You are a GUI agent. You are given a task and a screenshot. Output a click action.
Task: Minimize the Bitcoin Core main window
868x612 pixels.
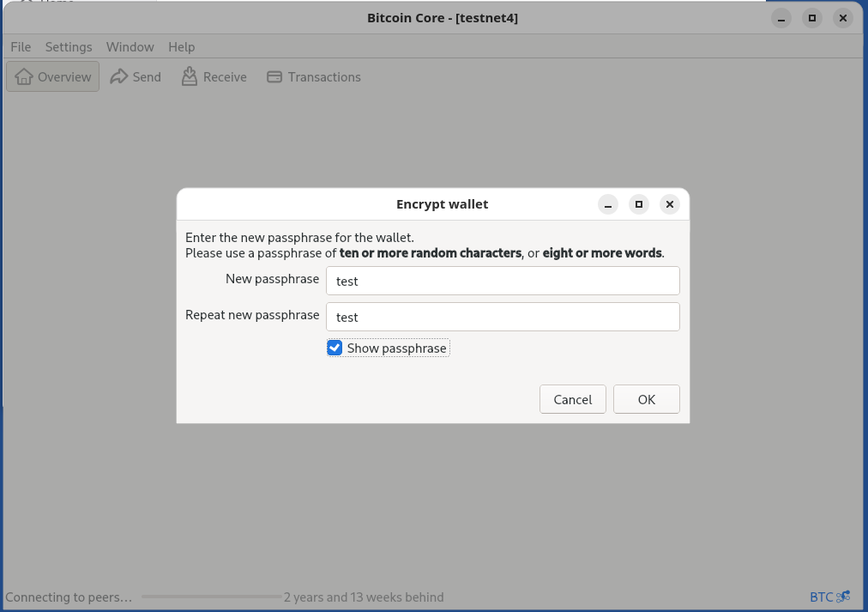coord(781,18)
